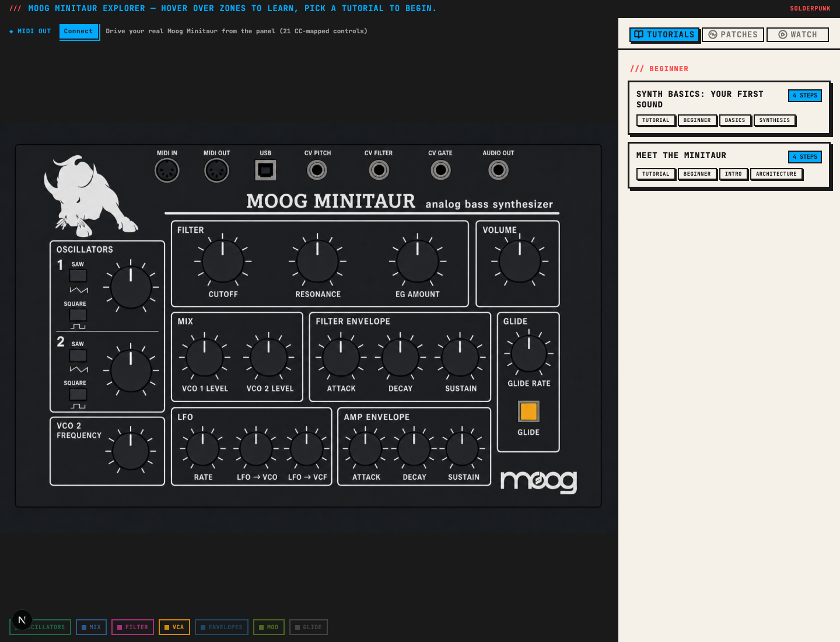Select the OSCILLATORS zone legend chip

pos(40,627)
